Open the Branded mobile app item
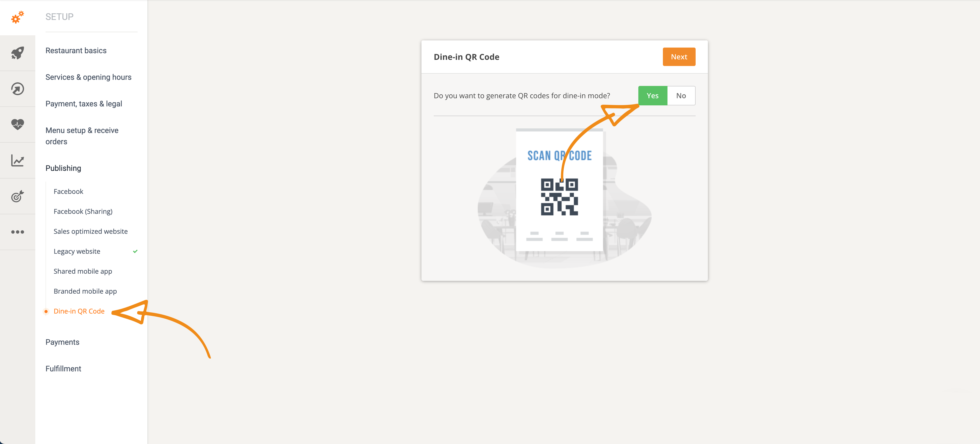 coord(85,291)
